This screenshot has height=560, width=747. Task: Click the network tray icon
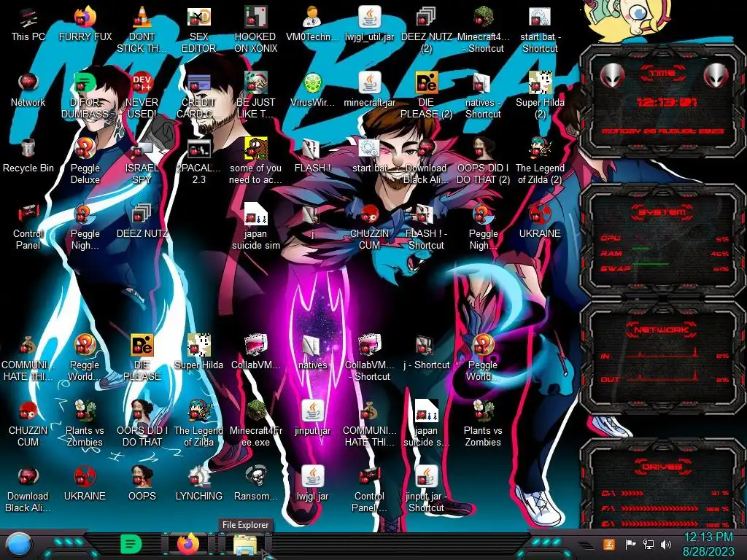click(x=649, y=544)
